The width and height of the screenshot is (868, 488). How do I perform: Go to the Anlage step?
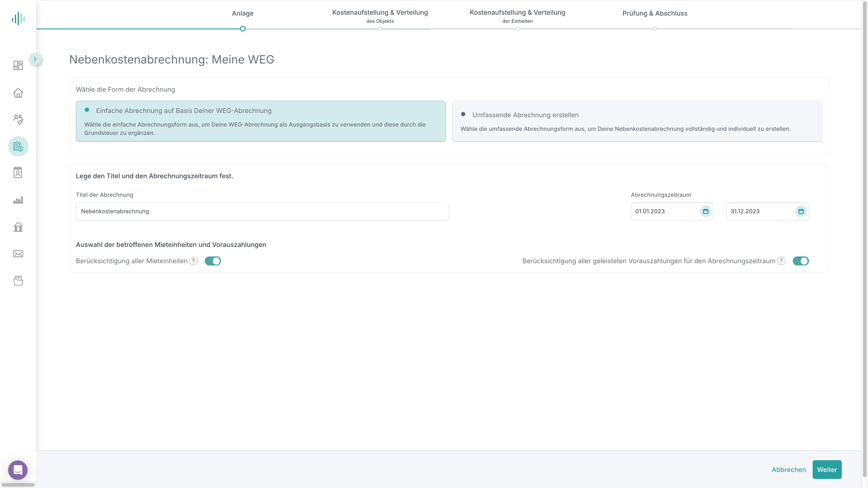243,14
